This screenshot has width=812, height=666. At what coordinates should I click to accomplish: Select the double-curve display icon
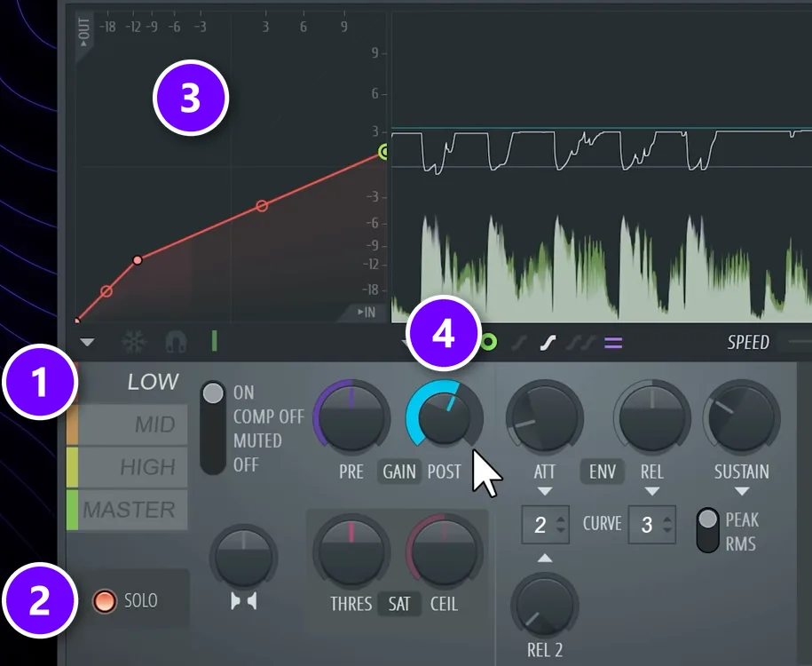(580, 343)
